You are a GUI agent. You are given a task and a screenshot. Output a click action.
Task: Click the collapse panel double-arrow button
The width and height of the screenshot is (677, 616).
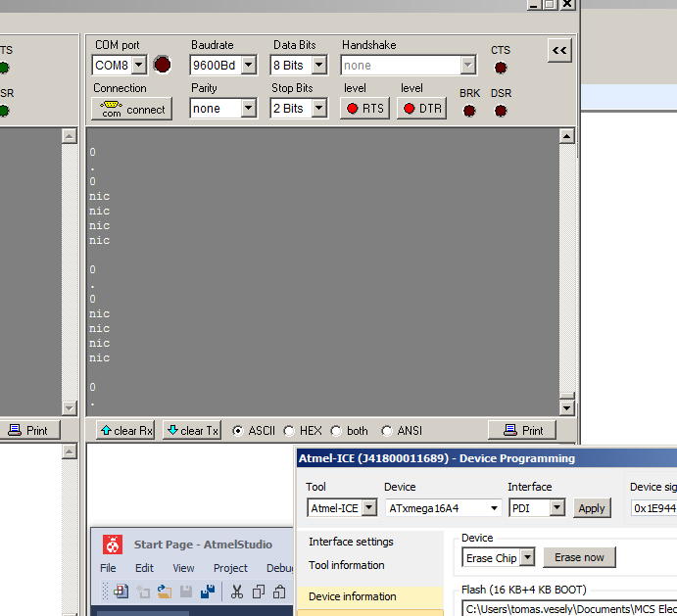click(x=559, y=50)
